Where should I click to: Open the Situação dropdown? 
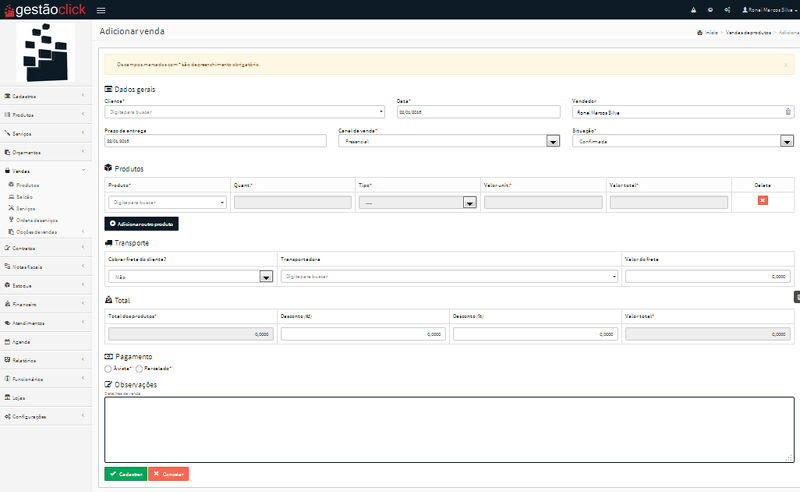[683, 141]
